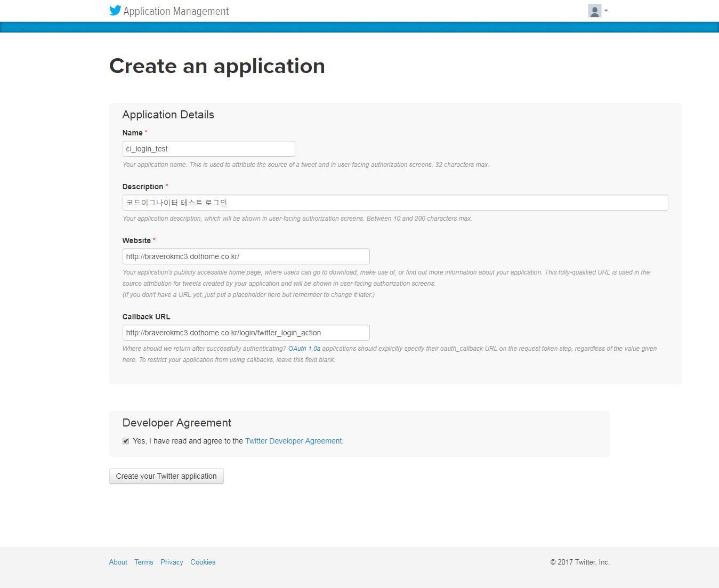Open the user avatar account menu

(x=595, y=11)
